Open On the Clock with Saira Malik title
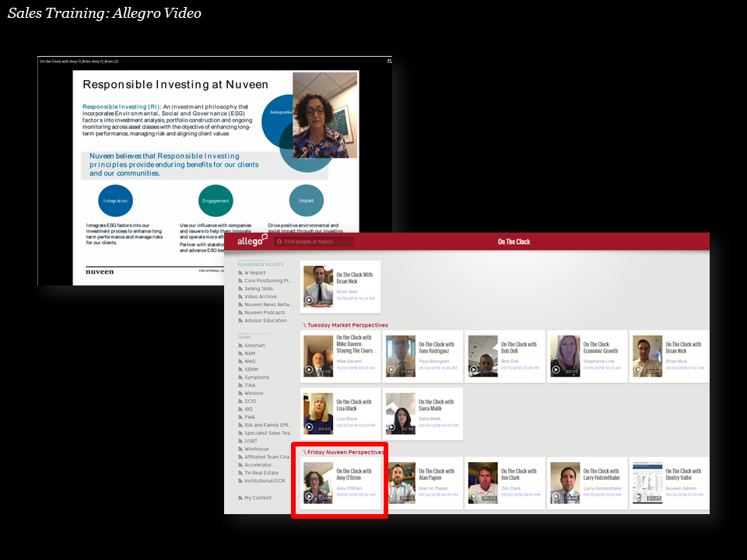Image resolution: width=747 pixels, height=560 pixels. click(x=437, y=405)
